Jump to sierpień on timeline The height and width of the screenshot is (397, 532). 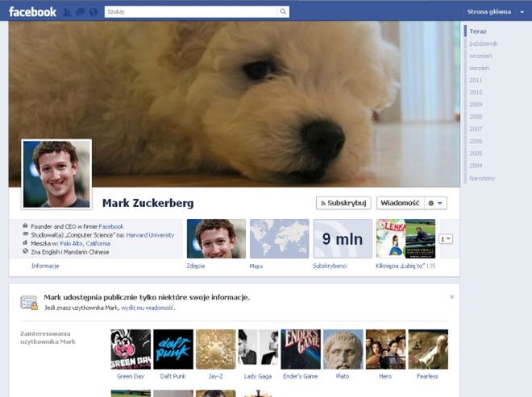tap(480, 68)
